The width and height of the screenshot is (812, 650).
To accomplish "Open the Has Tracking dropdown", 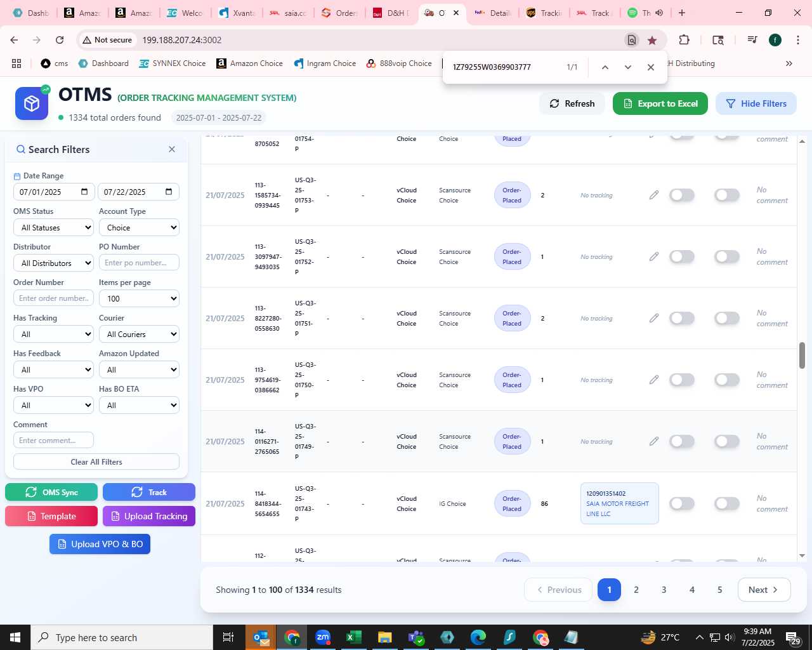I will point(53,334).
